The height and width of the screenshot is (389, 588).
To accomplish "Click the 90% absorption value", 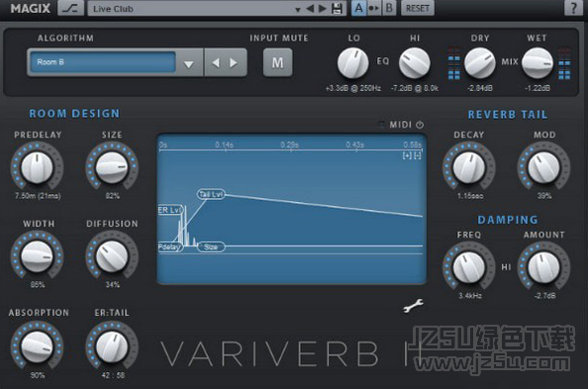I will [38, 375].
